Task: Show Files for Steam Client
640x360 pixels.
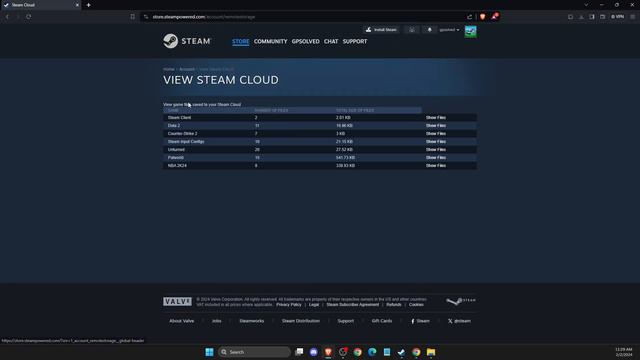Action: pyautogui.click(x=436, y=118)
